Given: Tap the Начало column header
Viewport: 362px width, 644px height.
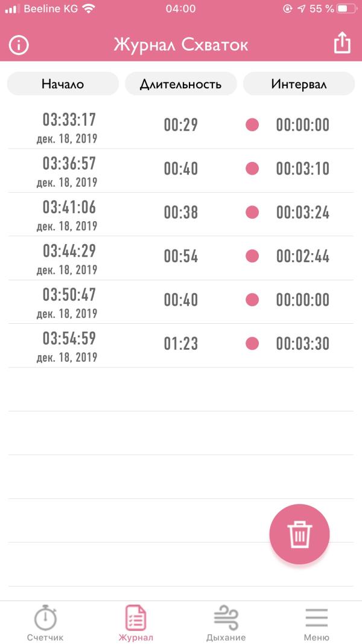Looking at the screenshot, I should pyautogui.click(x=63, y=84).
